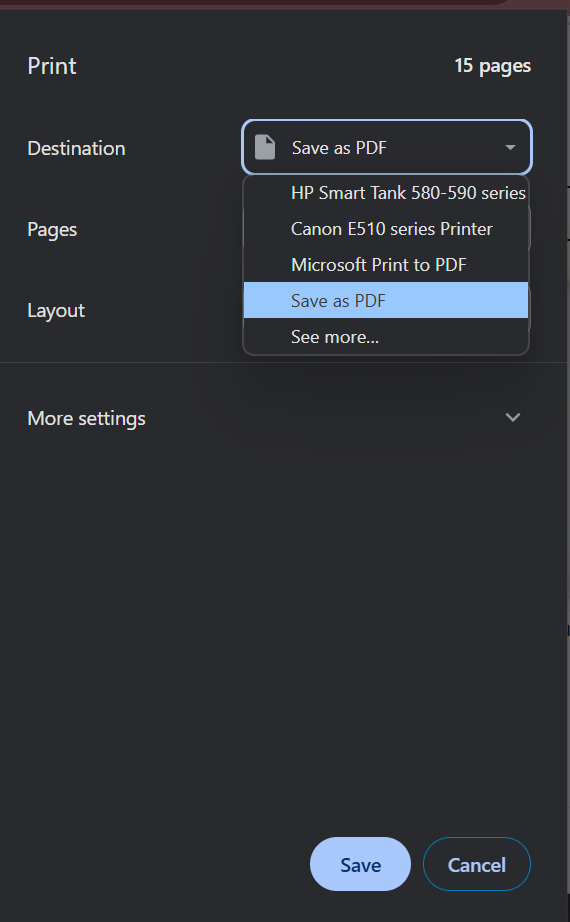The image size is (570, 922).
Task: Select highlighted Save as PDF list option
Action: coord(386,300)
